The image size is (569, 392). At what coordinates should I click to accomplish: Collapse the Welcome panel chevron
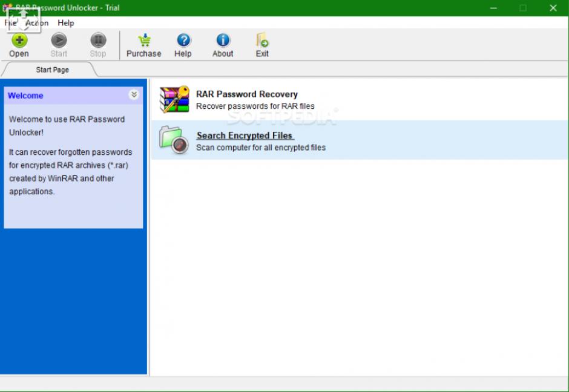point(134,94)
